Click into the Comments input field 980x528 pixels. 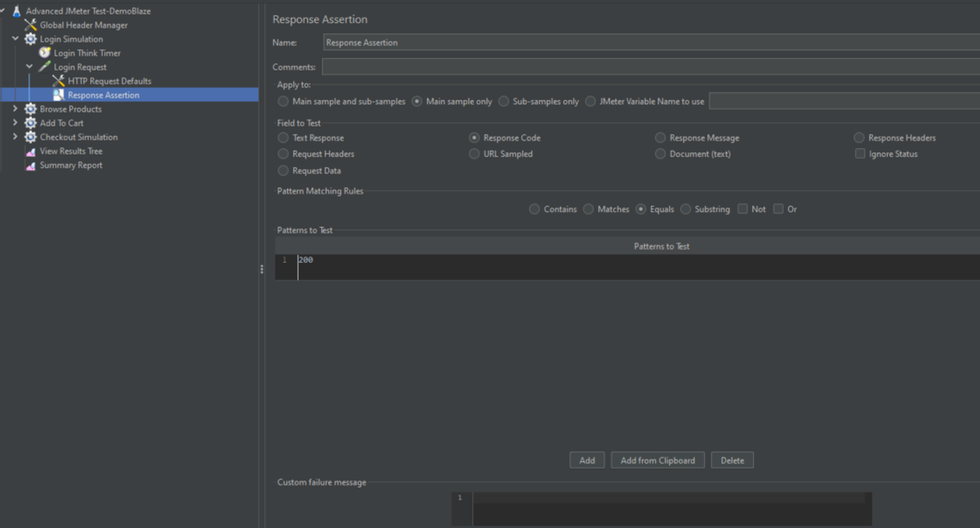651,68
